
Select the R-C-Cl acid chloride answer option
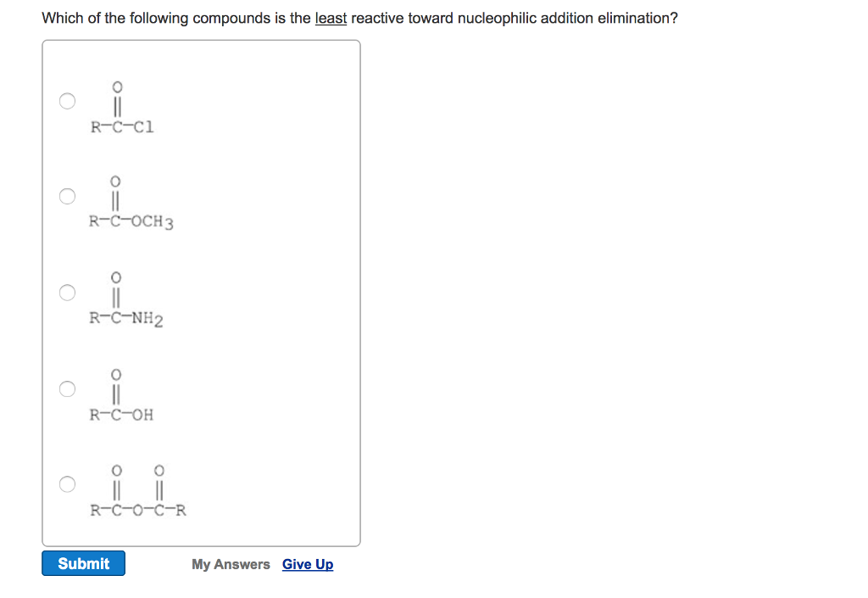click(x=67, y=101)
